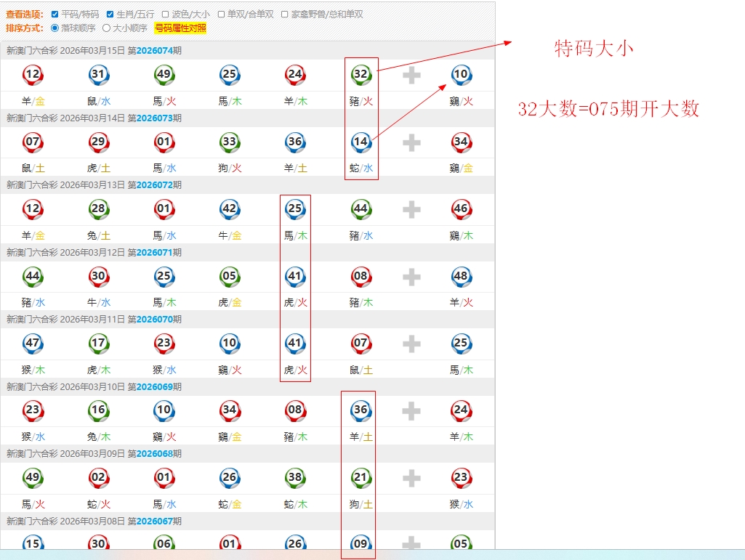The image size is (745, 560).
Task: Click ball 47 in draw 2026070
Action: [33, 343]
